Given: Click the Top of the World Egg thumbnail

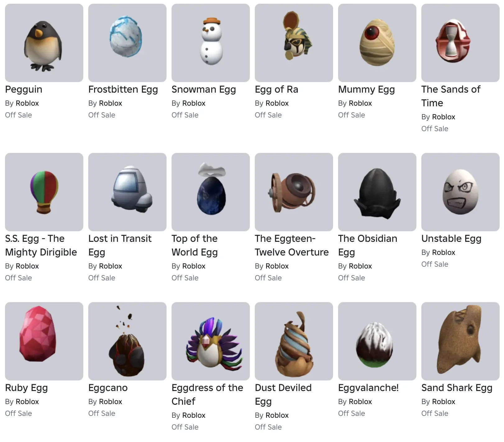Looking at the screenshot, I should coord(211,192).
